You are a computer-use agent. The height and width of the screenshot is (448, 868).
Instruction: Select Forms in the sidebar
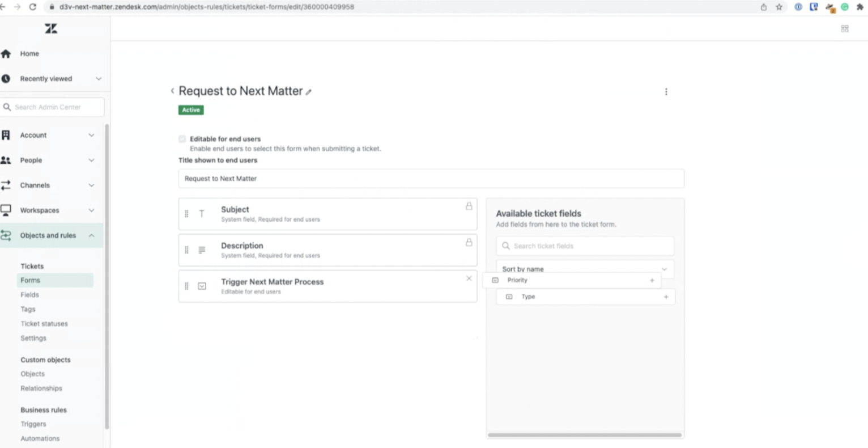coord(55,280)
